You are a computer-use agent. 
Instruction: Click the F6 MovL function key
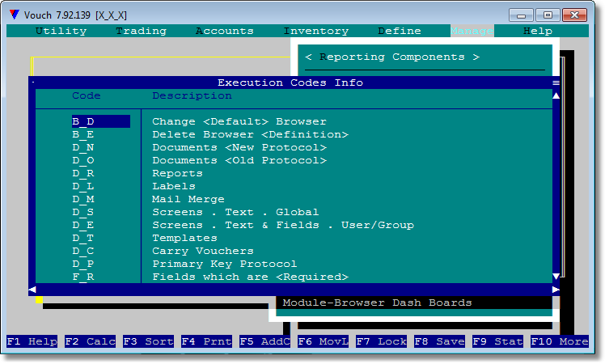coord(323,341)
